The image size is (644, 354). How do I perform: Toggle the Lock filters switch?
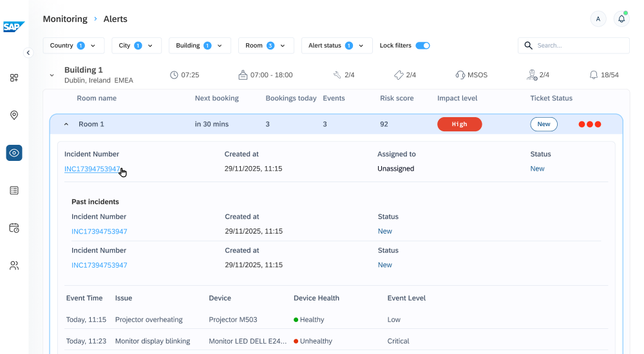point(422,46)
